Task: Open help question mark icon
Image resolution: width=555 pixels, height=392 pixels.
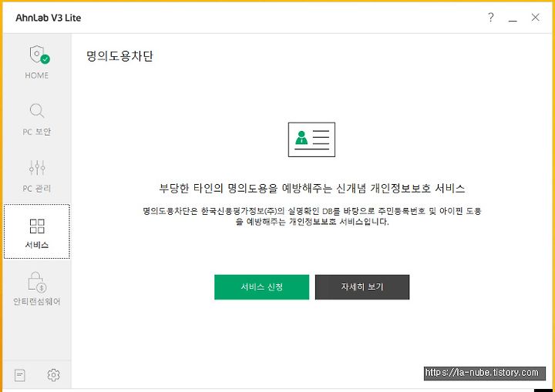Action: point(490,17)
